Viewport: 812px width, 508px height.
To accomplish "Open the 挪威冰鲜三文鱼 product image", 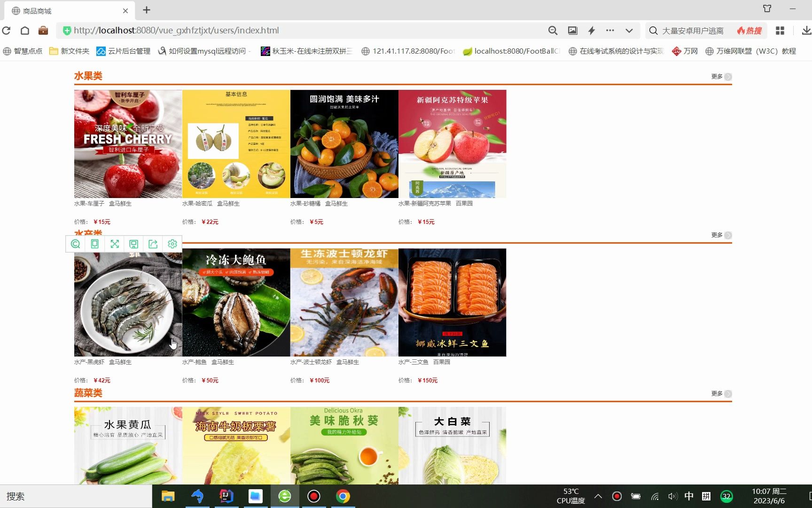I will [x=452, y=302].
